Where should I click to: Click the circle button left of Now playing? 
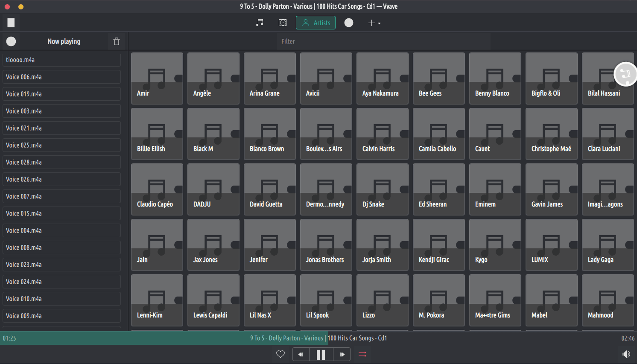[x=11, y=41]
